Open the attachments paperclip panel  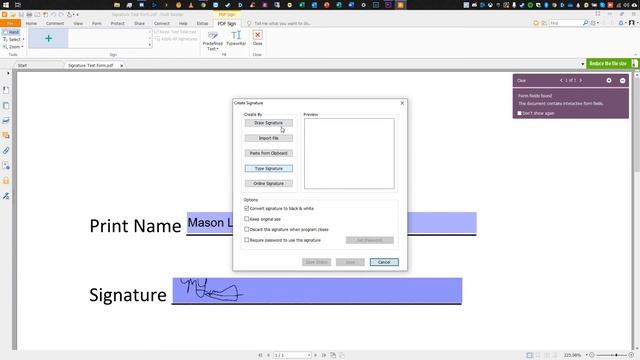6,151
